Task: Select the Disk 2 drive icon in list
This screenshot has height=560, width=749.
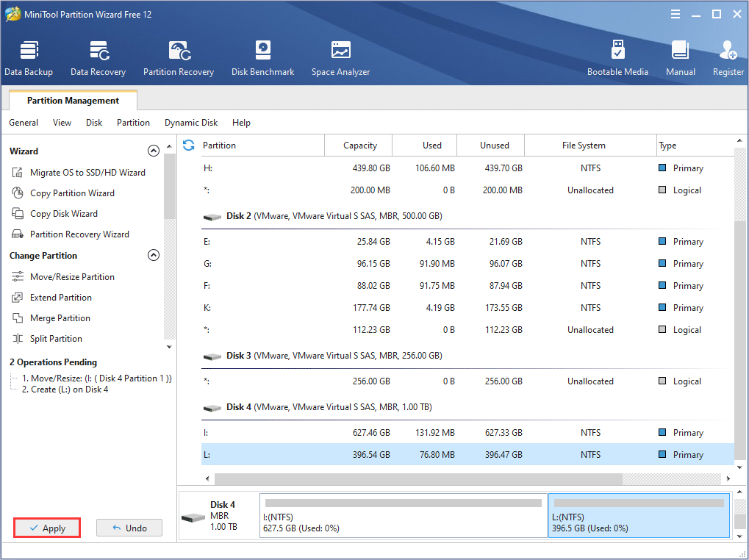Action: tap(212, 217)
